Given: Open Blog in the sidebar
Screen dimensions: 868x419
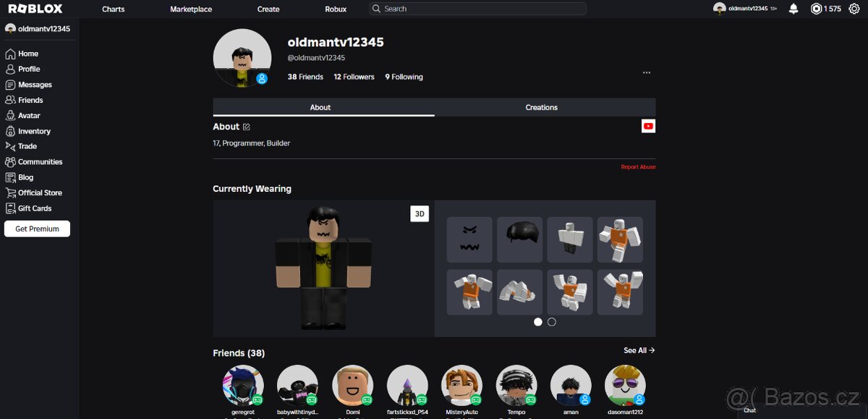Looking at the screenshot, I should (x=20, y=177).
